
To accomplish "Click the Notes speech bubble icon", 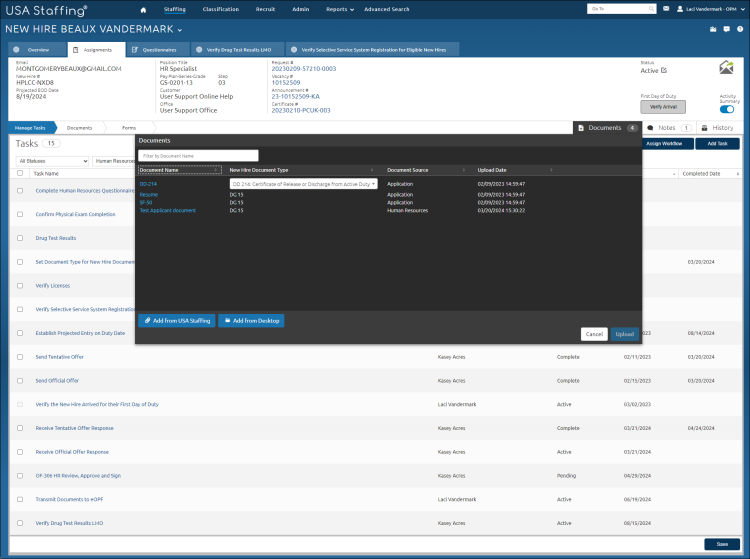I will 650,128.
